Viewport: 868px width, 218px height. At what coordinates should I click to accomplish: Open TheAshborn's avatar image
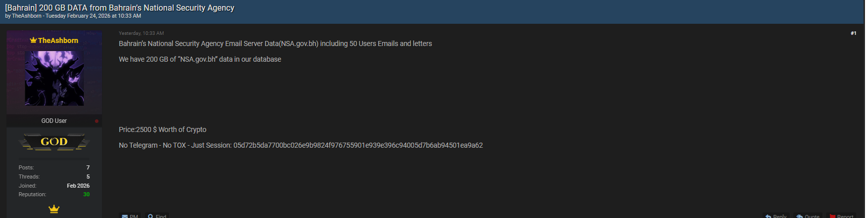55,78
